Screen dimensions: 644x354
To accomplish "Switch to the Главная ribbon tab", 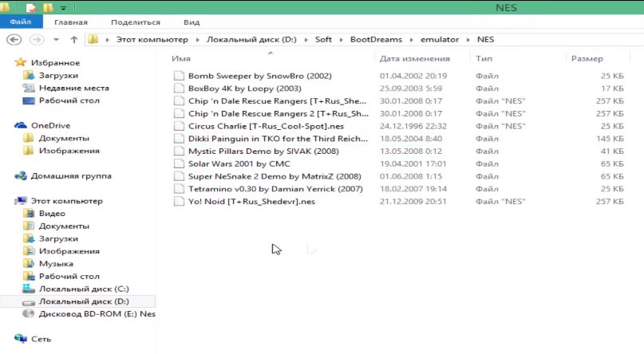I will coord(71,22).
